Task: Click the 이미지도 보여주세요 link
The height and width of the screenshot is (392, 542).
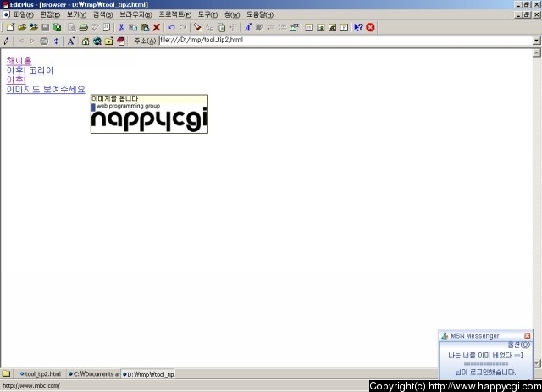Action: tap(46, 90)
